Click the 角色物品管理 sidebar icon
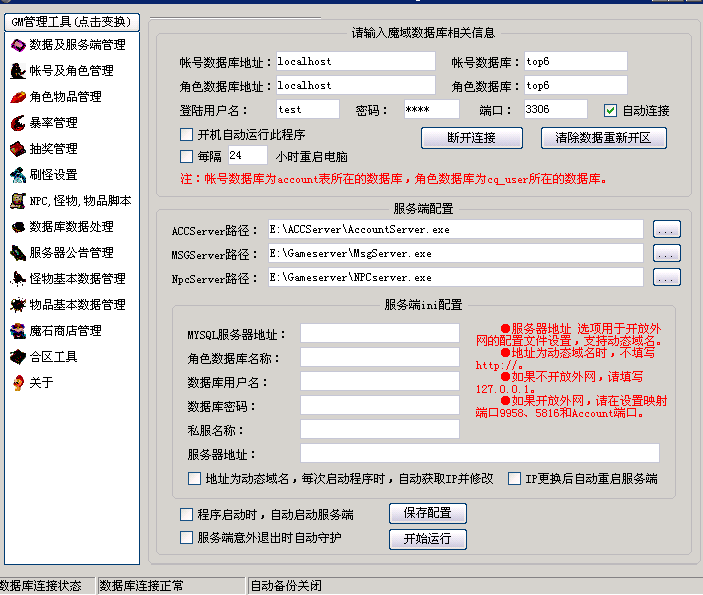 click(x=18, y=97)
